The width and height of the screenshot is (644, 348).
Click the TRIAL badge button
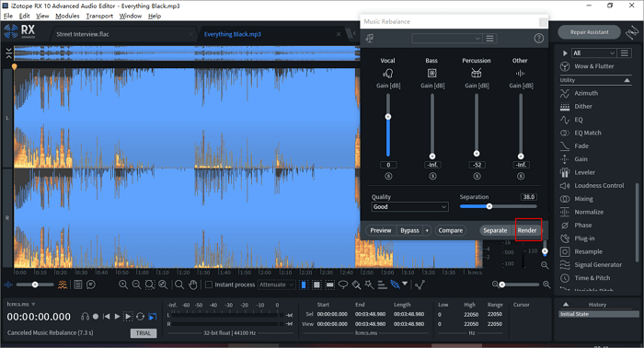(x=144, y=333)
